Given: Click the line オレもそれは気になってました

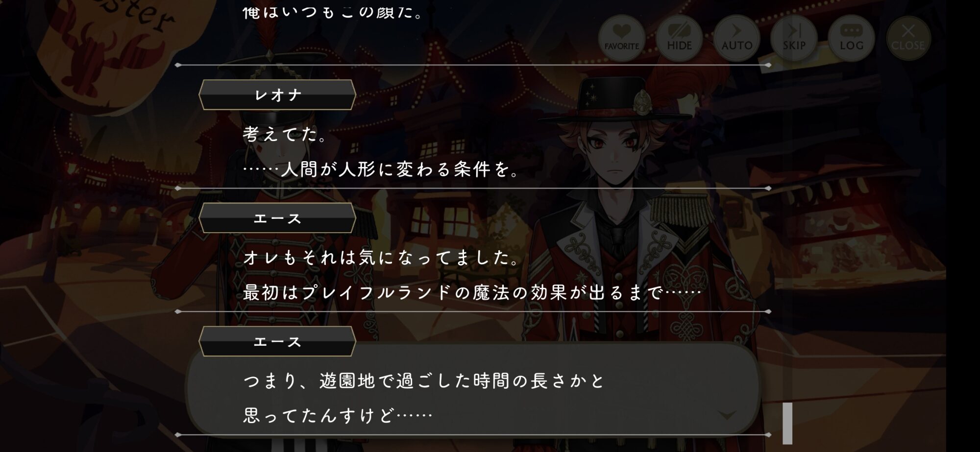Looking at the screenshot, I should pyautogui.click(x=381, y=258).
